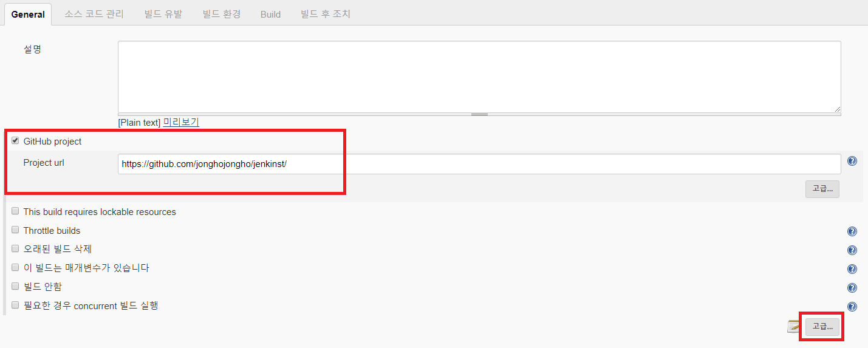Image resolution: width=868 pixels, height=348 pixels.
Task: Click into the 설명 description text area
Action: tap(479, 77)
